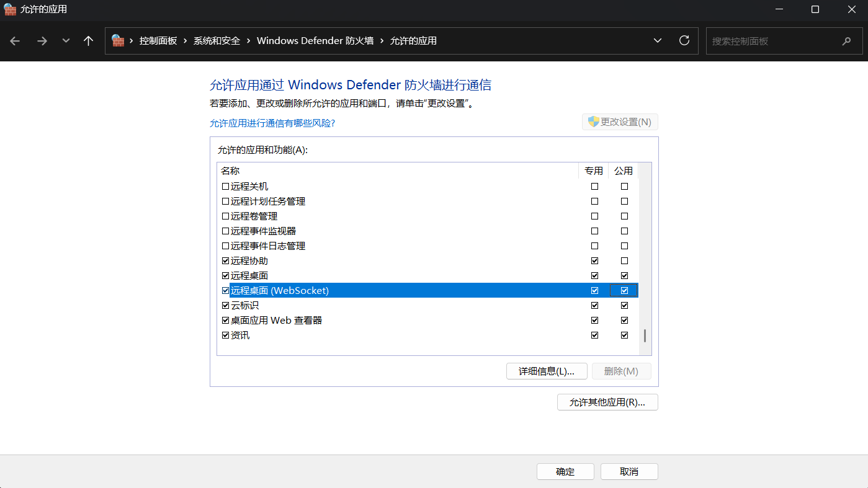868x488 pixels.
Task: Select the 远程事件日志管理 row text
Action: [268, 246]
